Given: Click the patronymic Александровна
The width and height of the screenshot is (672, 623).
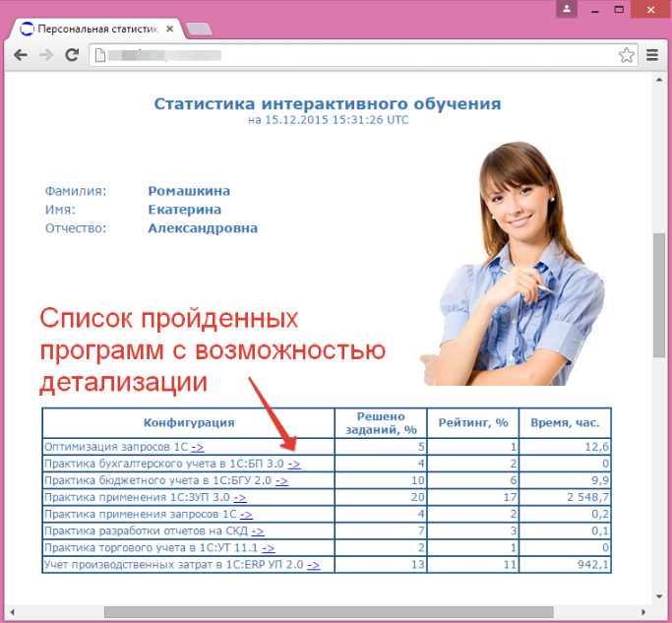Looking at the screenshot, I should 203,228.
